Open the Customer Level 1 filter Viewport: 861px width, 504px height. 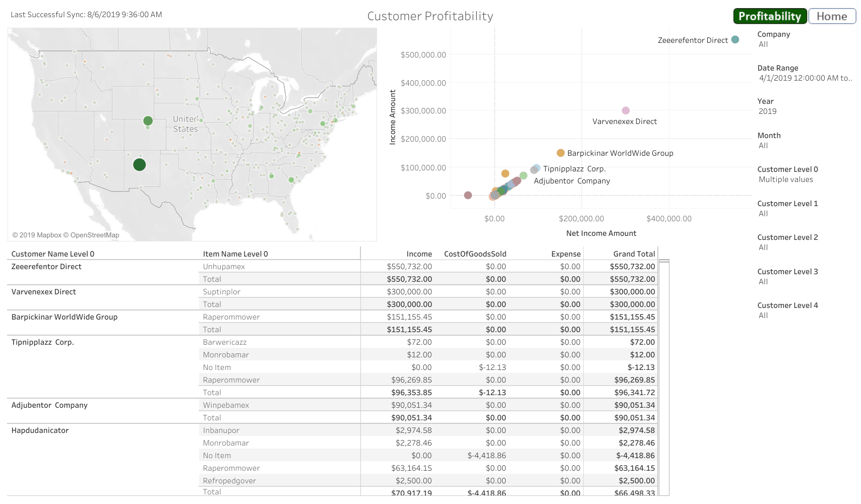(x=763, y=214)
